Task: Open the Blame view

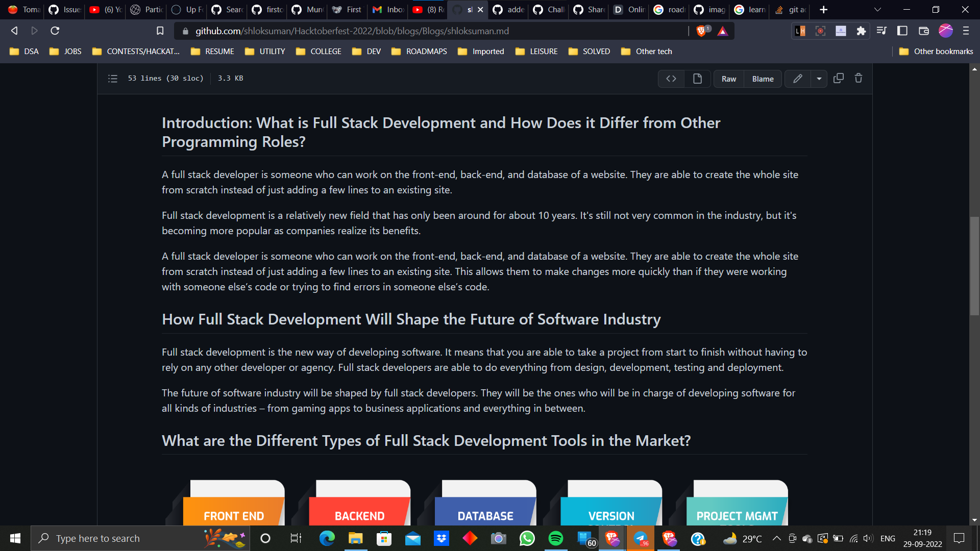Action: pos(763,79)
